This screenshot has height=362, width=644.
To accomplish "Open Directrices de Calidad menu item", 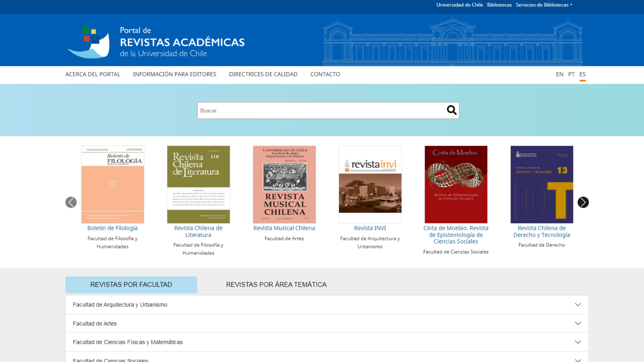I will point(263,74).
